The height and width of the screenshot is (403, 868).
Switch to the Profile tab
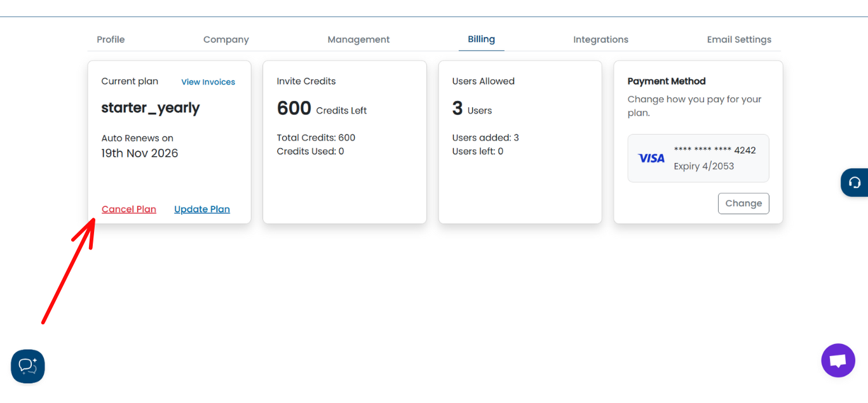111,39
